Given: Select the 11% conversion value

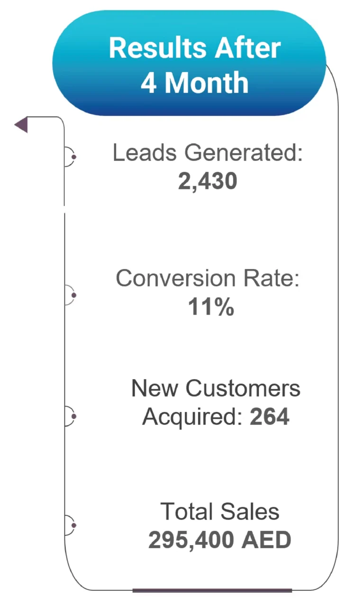Looking at the screenshot, I should point(211,307).
